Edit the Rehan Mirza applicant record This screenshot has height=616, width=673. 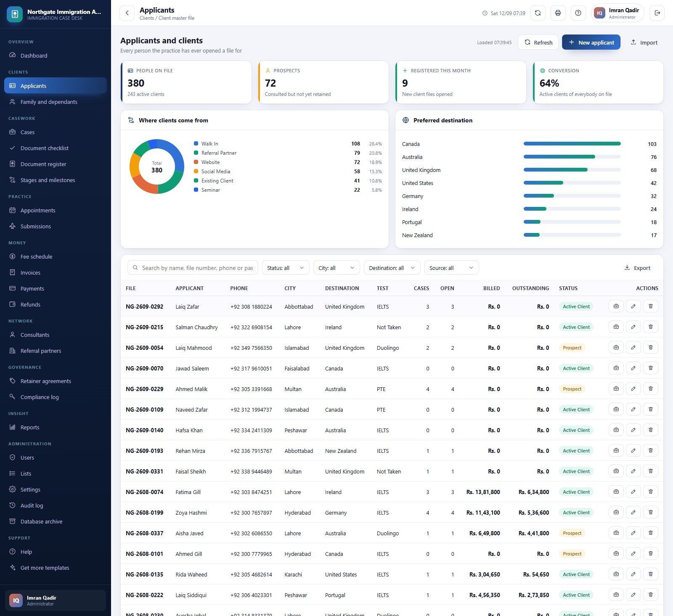[633, 450]
